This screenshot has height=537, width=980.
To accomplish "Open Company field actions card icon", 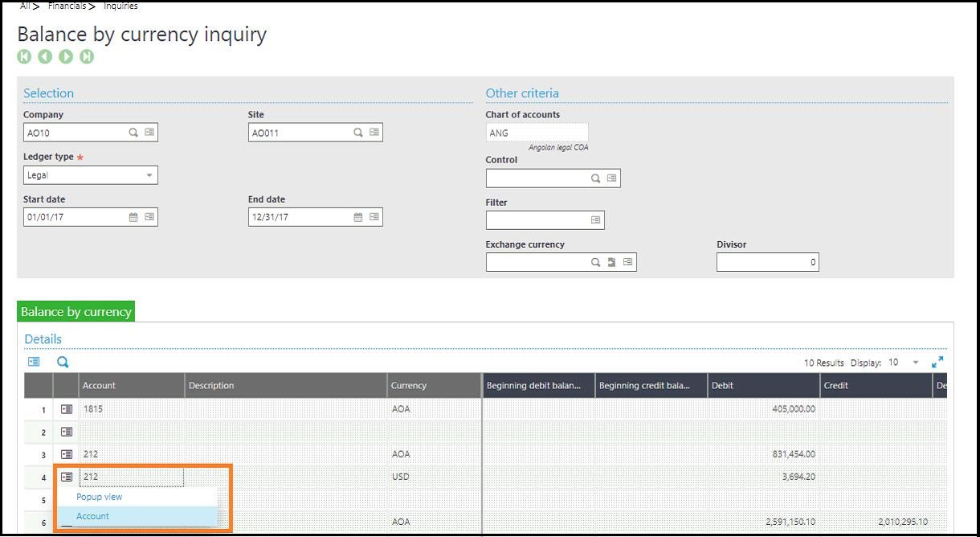I will [149, 133].
